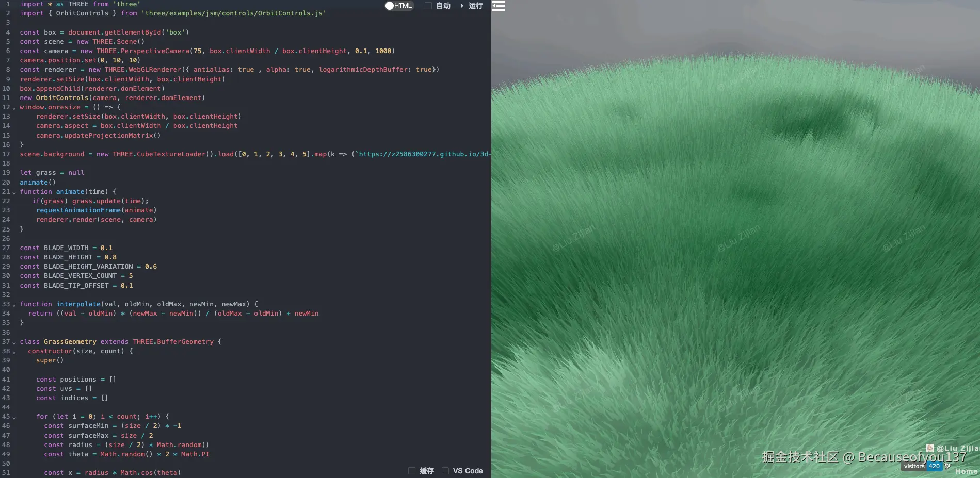Click 'THREE.Scene' on line 5
Viewport: 980px width, 478px height.
click(115, 42)
